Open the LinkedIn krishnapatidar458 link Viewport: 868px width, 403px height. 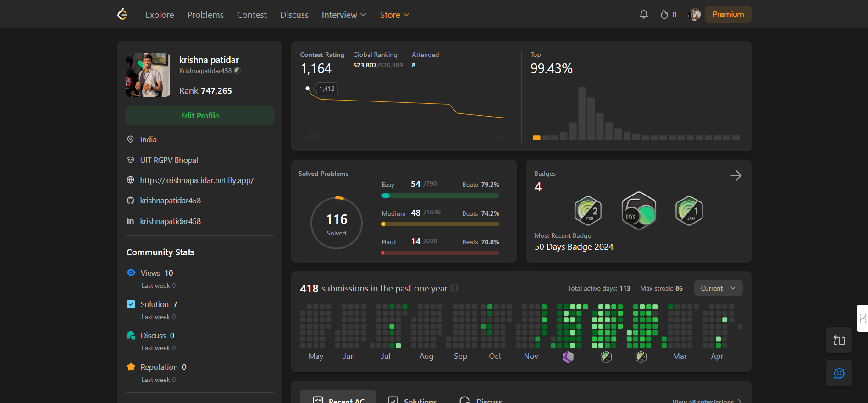tap(171, 221)
